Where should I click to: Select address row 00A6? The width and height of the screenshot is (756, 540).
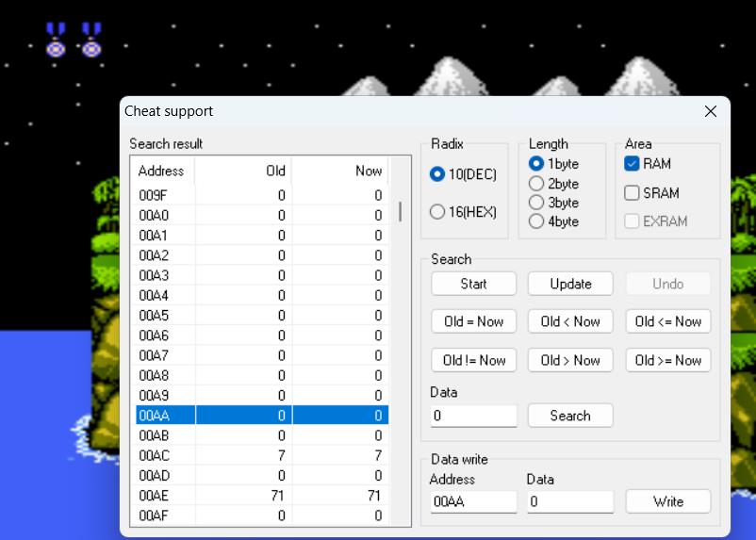[x=262, y=335]
